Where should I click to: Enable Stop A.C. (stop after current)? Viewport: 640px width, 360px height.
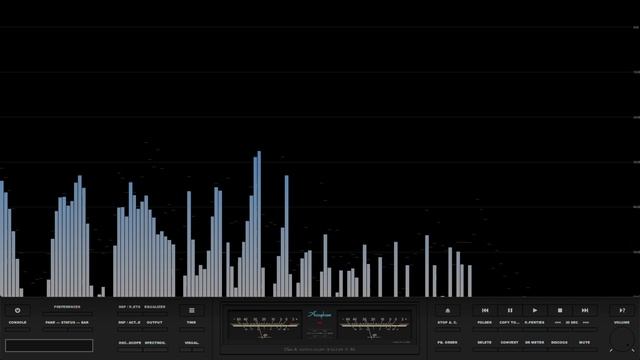(447, 322)
